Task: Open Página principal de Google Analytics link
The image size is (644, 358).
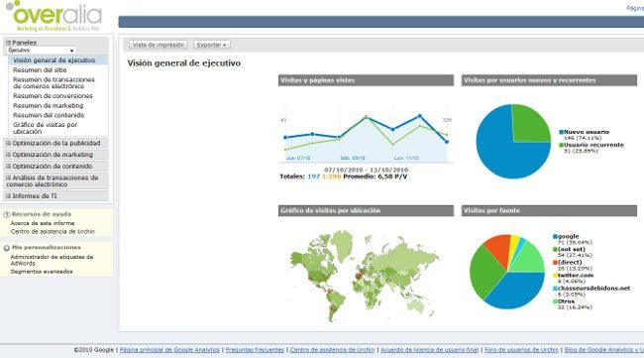Action: [169, 350]
